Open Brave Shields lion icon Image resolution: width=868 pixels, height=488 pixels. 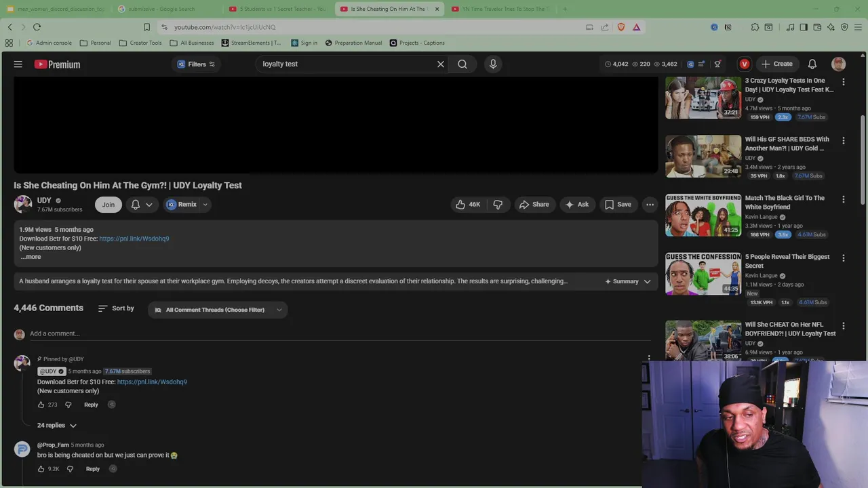621,27
